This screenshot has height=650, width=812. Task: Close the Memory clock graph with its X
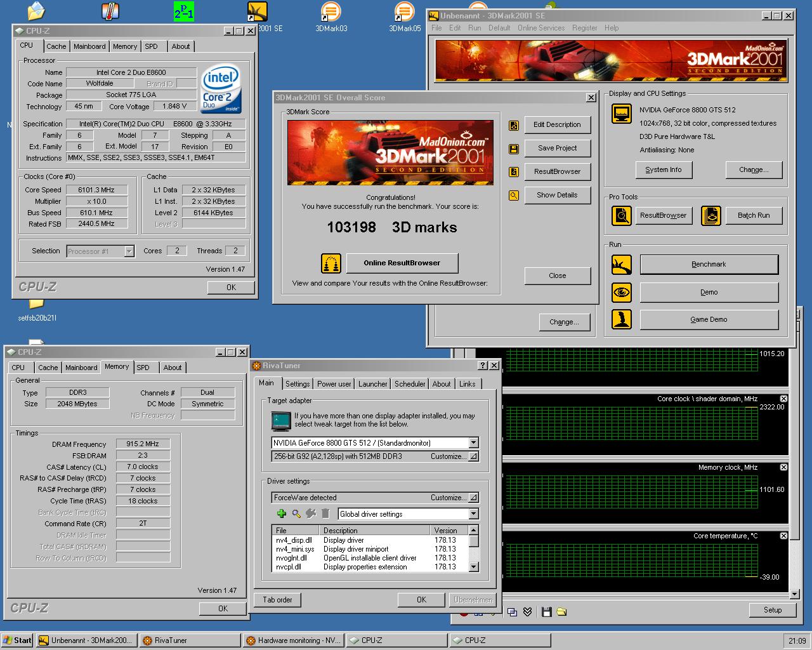click(783, 467)
